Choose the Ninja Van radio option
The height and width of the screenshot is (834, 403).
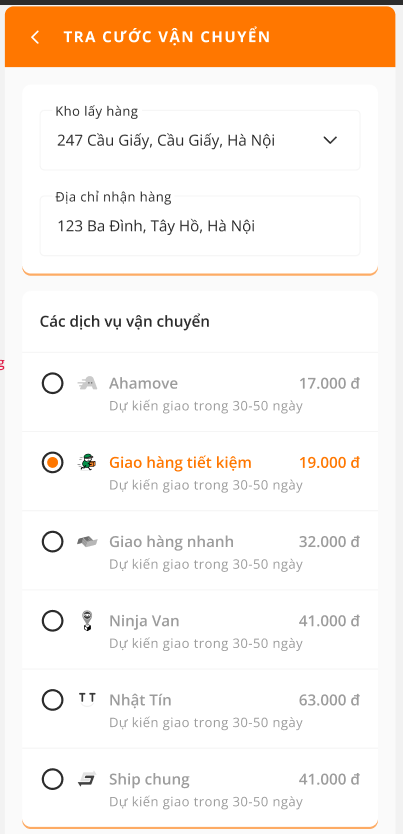(53, 621)
